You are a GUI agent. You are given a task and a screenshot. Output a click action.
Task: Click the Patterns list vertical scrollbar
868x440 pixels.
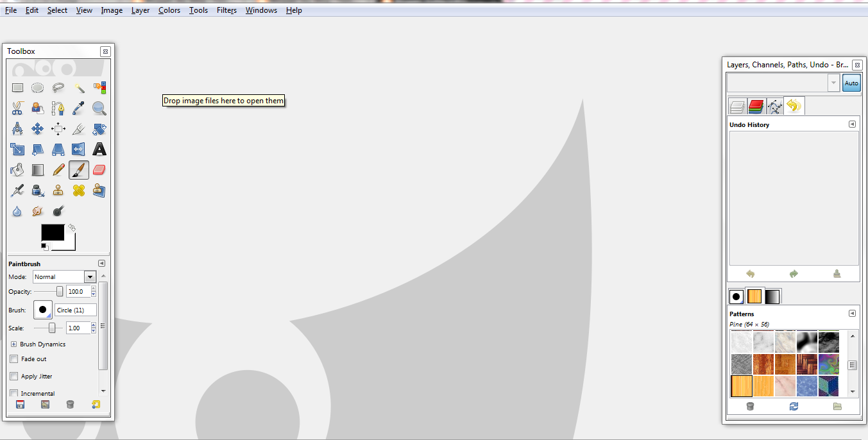[x=852, y=364]
